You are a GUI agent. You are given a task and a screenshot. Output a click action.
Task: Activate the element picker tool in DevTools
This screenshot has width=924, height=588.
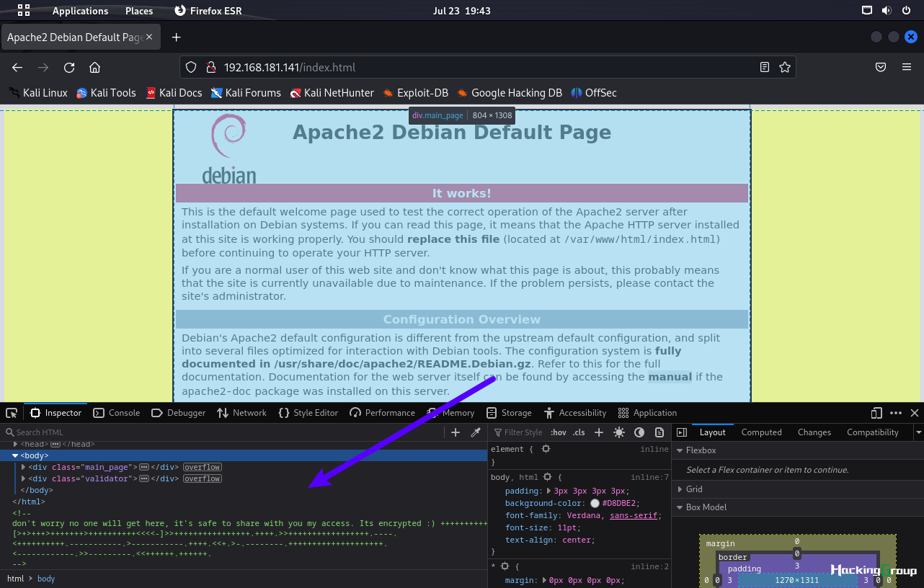coord(12,413)
